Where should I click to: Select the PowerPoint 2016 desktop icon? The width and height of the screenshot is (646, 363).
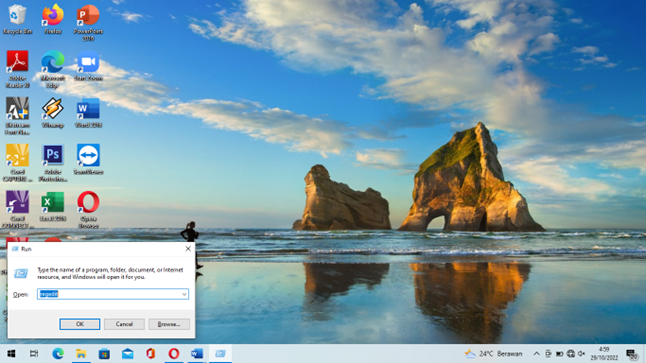point(88,22)
